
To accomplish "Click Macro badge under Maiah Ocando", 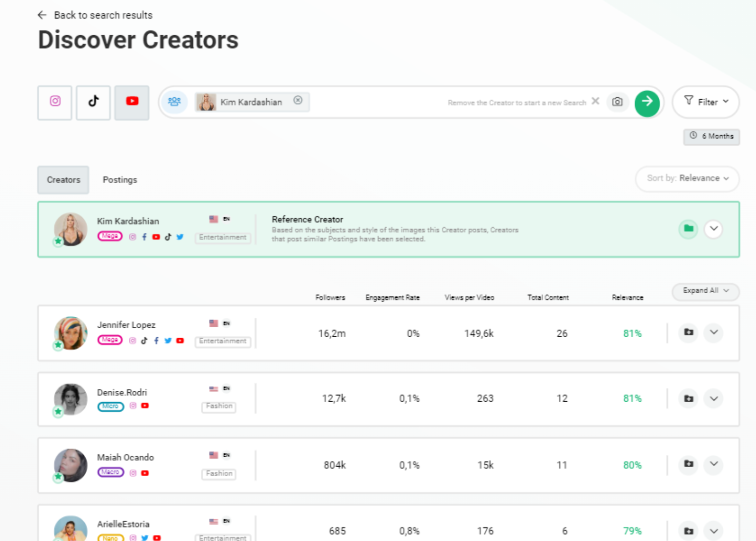I will tap(110, 472).
